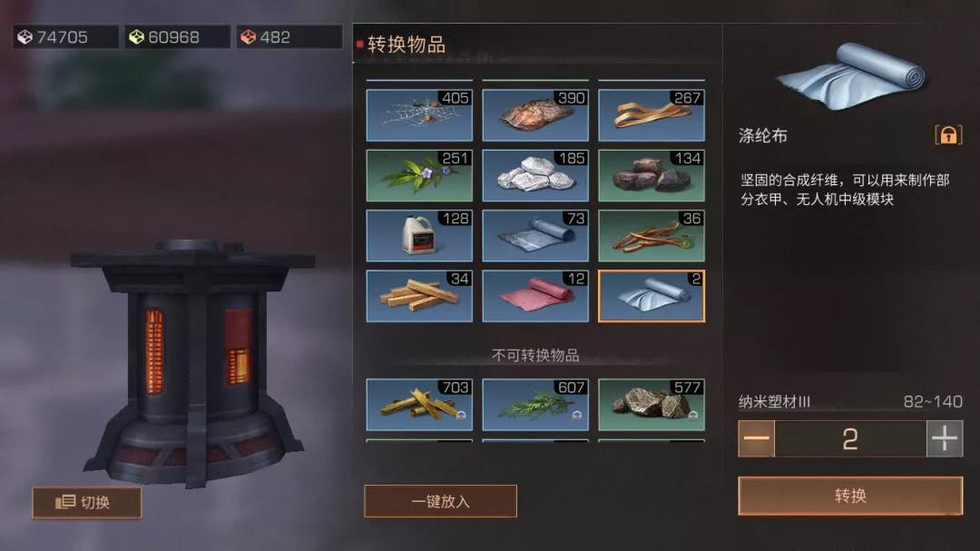Select the spider web item with 405
The height and width of the screenshot is (551, 980).
point(419,115)
